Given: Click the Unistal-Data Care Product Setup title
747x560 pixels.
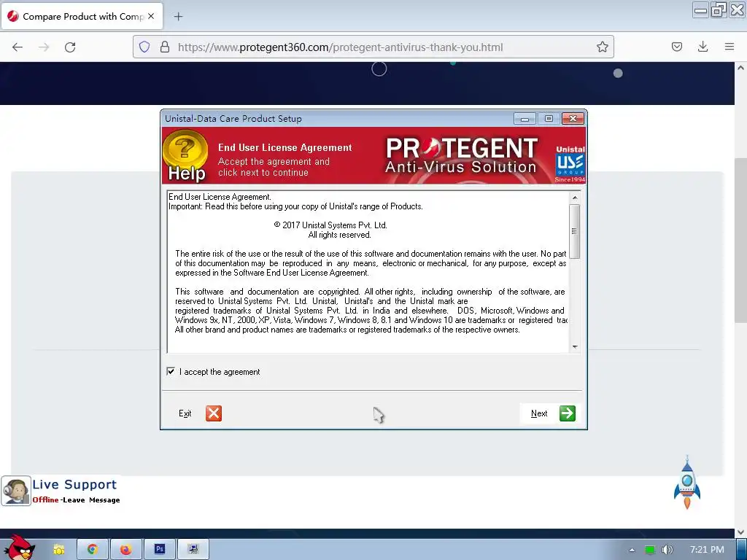Looking at the screenshot, I should coord(233,119).
